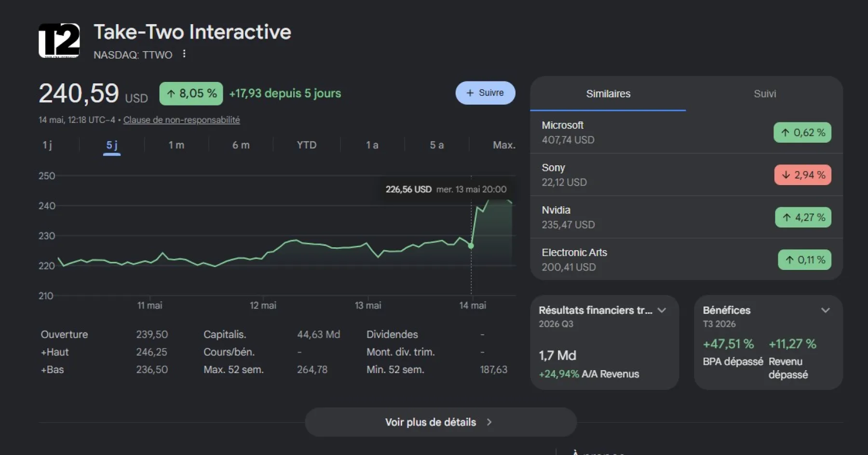Open the Electronic Arts similar stock row

(686, 259)
